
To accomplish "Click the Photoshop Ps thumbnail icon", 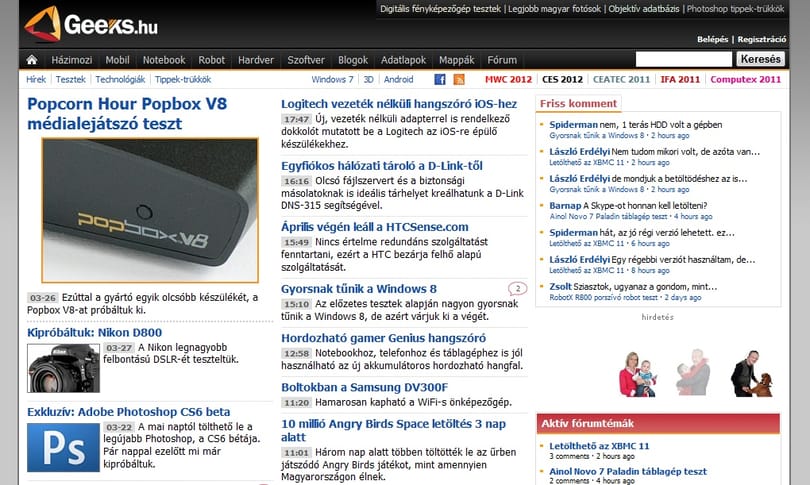I will [63, 447].
